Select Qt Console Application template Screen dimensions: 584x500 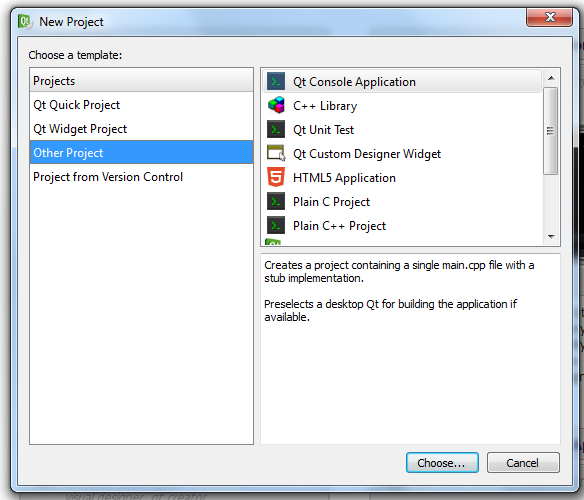pos(402,81)
